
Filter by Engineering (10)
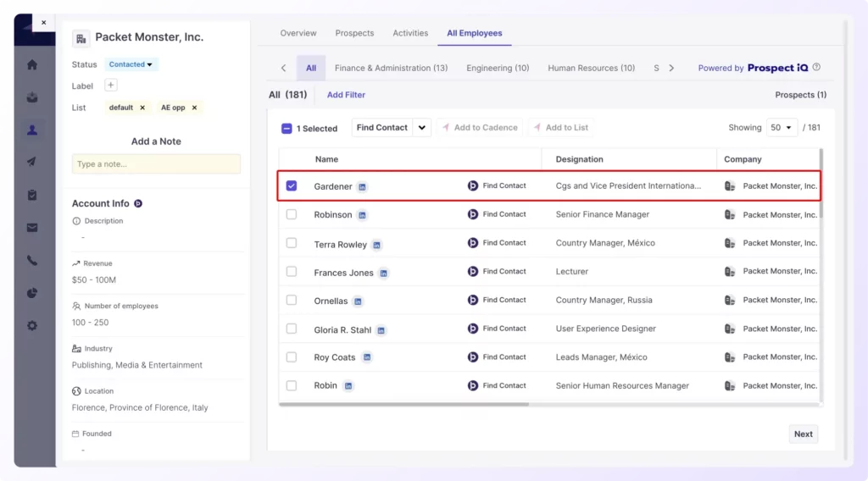coord(498,68)
